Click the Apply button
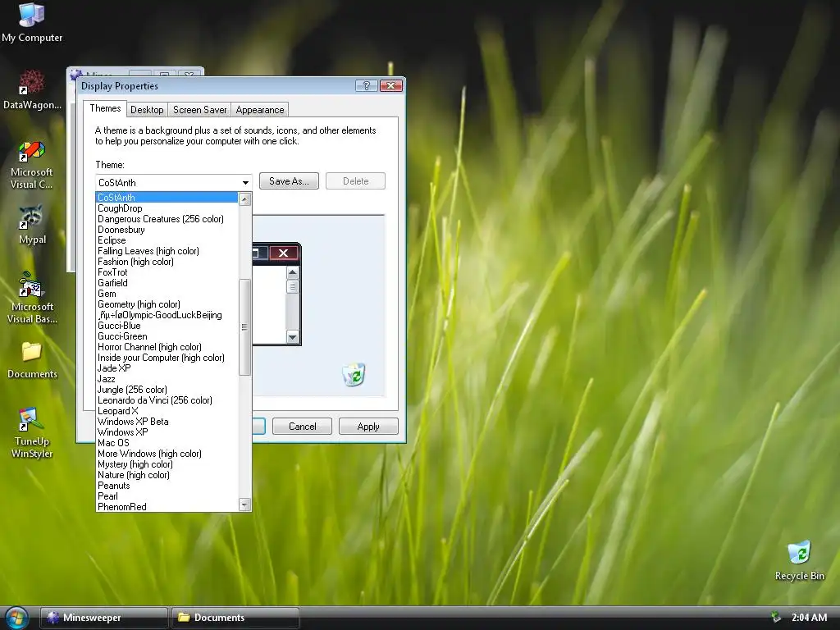This screenshot has height=630, width=840. (x=368, y=427)
